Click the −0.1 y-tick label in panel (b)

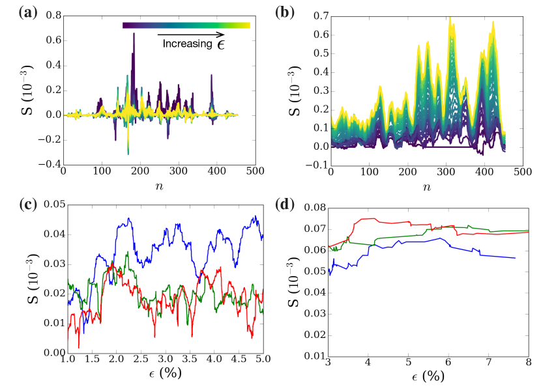pyautogui.click(x=317, y=165)
